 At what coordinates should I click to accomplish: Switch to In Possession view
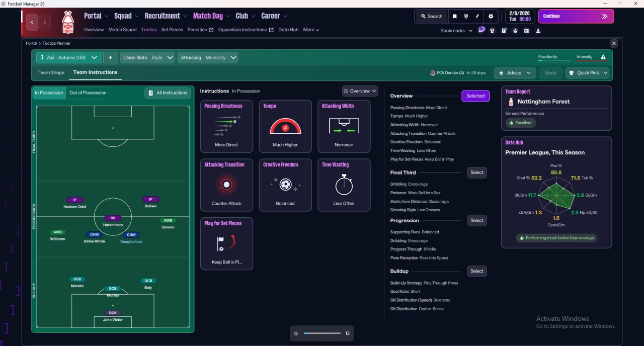click(x=49, y=93)
